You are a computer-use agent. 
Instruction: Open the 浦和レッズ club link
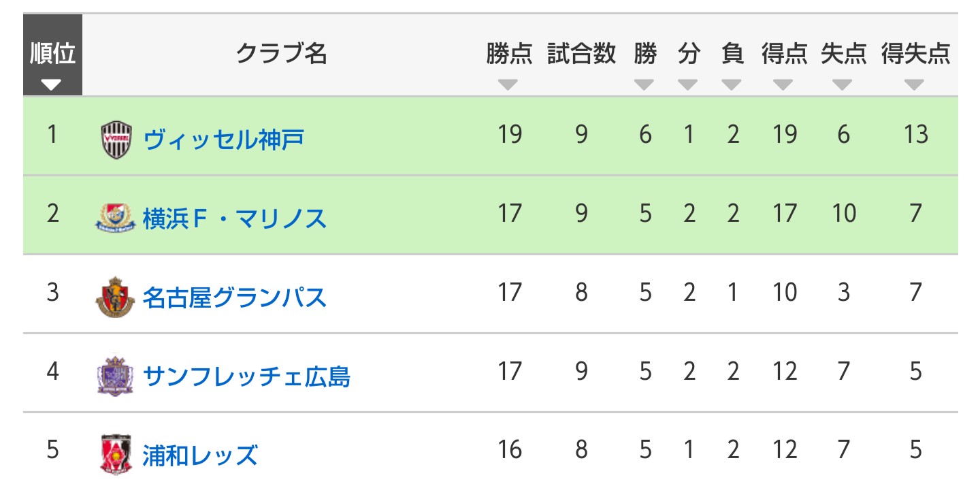(x=200, y=455)
